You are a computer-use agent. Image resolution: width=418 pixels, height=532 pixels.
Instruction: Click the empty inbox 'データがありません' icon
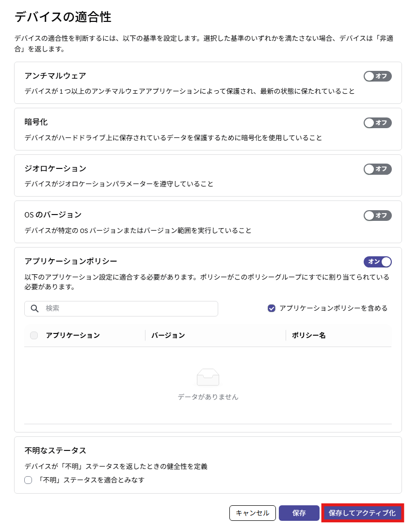(x=208, y=377)
